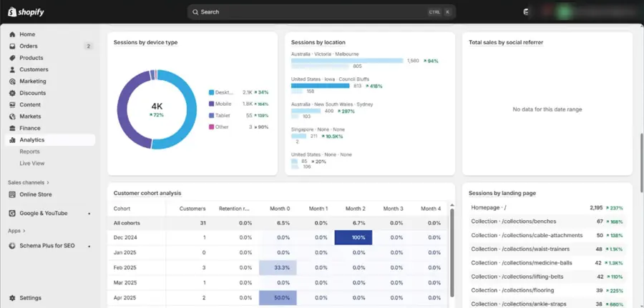
Task: Click the 4K donut chart center total
Action: [x=157, y=106]
